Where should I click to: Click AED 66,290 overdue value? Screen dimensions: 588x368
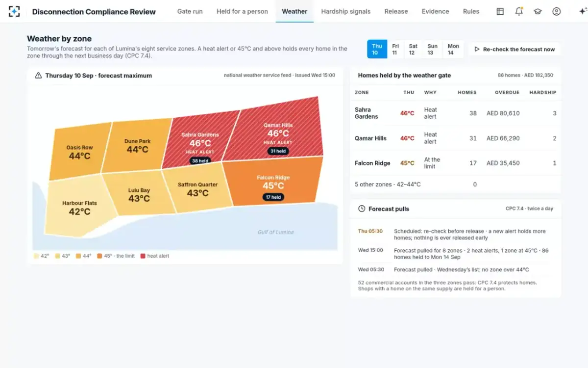(503, 138)
